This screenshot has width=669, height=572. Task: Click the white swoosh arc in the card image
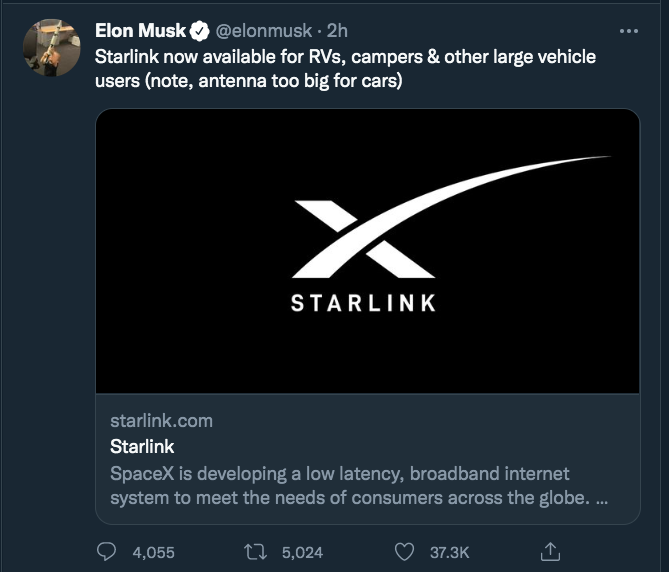pos(520,175)
